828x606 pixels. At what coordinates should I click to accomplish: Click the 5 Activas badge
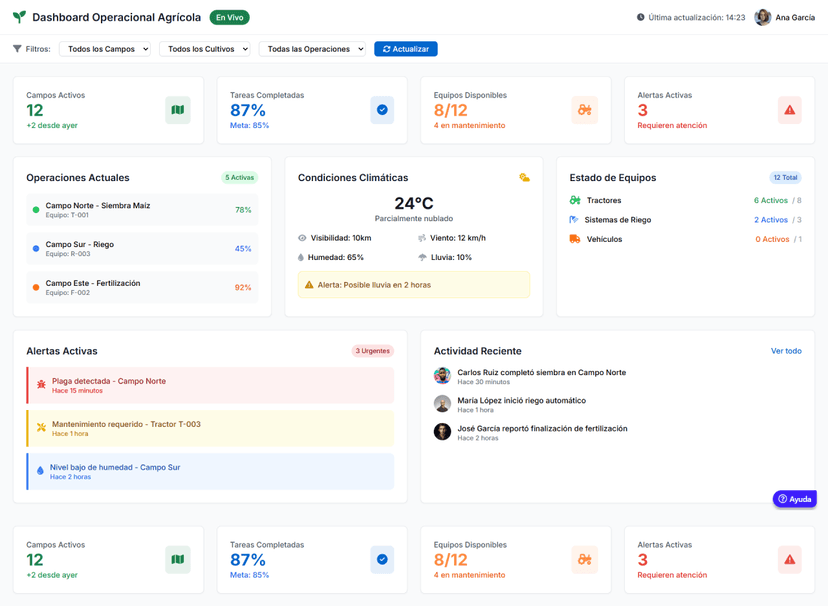[240, 177]
